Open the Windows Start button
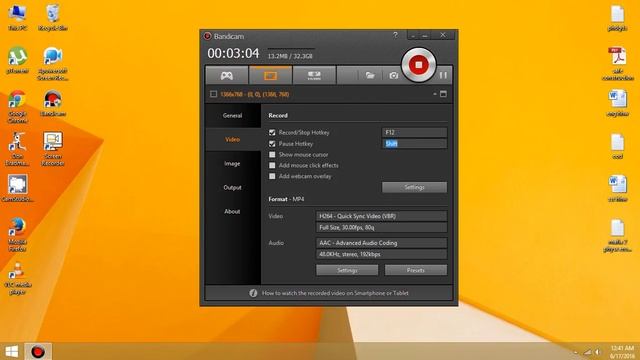The width and height of the screenshot is (640, 360). point(11,351)
